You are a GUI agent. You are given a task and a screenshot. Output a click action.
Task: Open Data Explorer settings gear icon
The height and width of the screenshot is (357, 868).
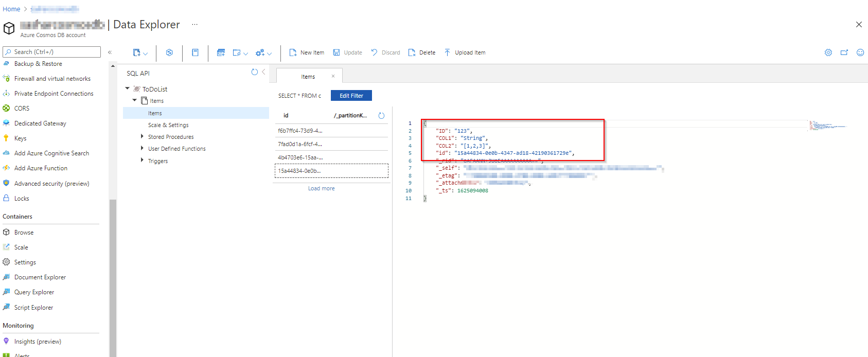[828, 52]
